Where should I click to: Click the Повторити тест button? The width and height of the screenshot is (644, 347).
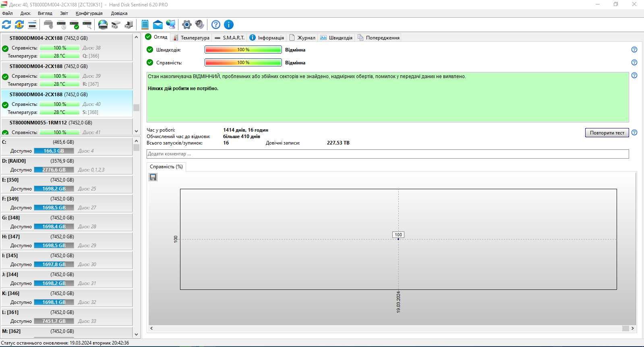pos(607,133)
